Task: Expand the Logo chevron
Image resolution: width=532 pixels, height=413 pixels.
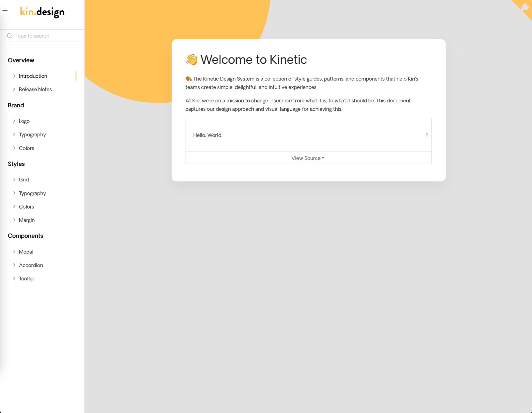Action: (x=14, y=121)
